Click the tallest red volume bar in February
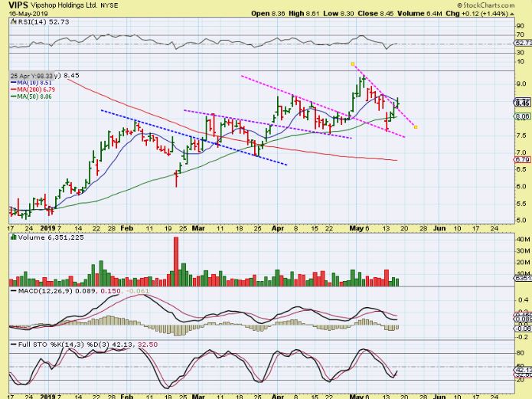The width and height of the screenshot is (532, 399). tap(176, 261)
